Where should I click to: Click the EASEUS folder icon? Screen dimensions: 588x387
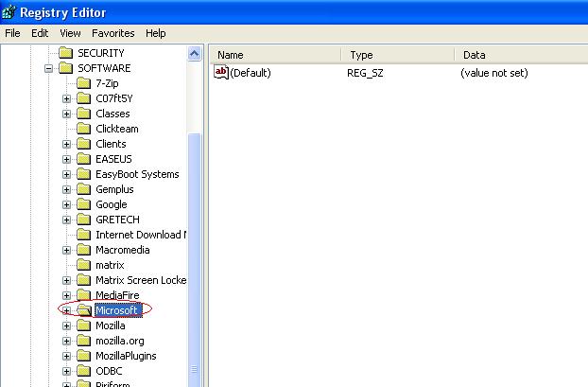(x=83, y=159)
